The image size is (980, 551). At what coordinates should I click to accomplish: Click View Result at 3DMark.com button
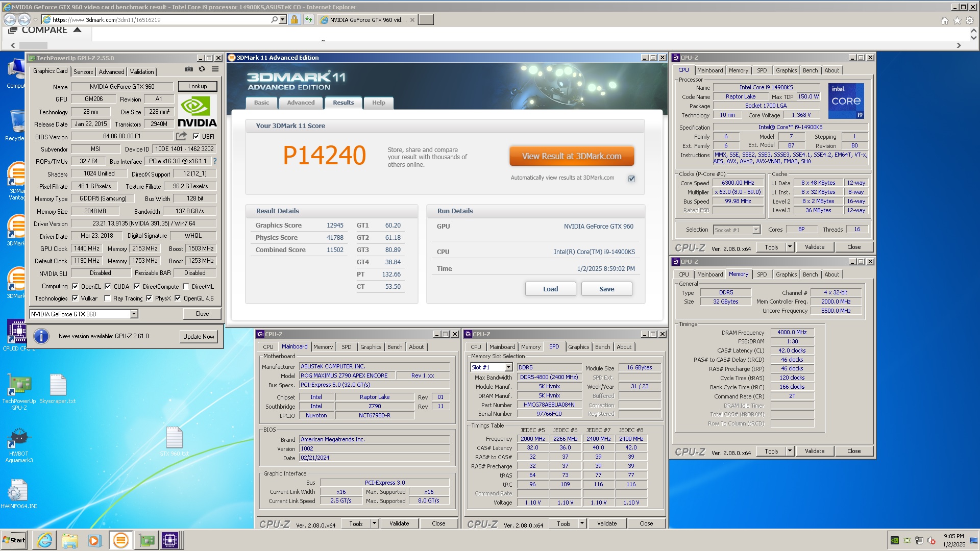(572, 156)
